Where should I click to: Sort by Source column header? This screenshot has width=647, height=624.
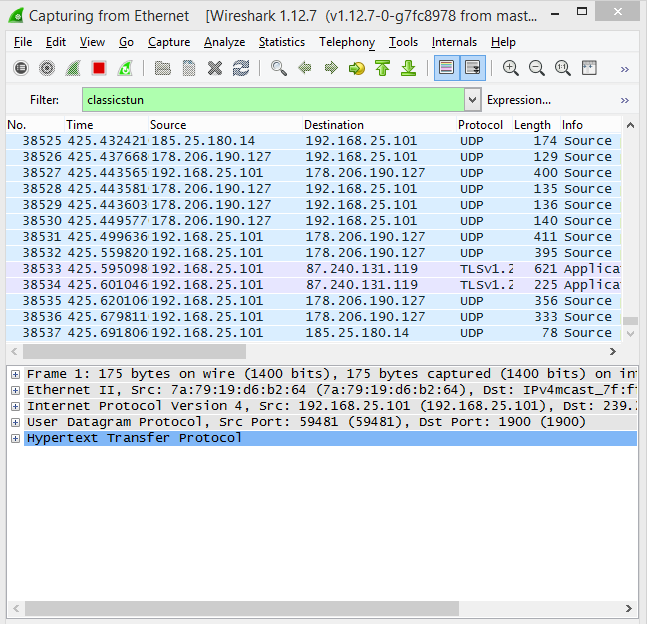click(x=225, y=125)
